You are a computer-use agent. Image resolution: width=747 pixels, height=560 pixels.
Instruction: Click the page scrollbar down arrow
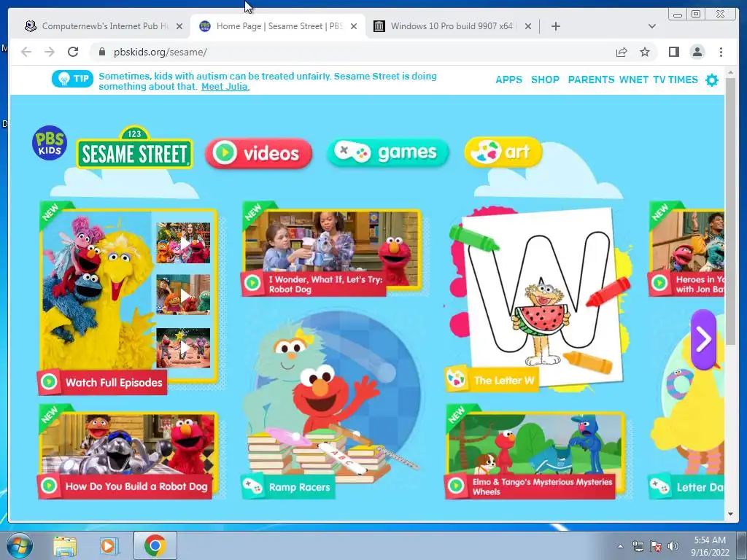[x=730, y=514]
